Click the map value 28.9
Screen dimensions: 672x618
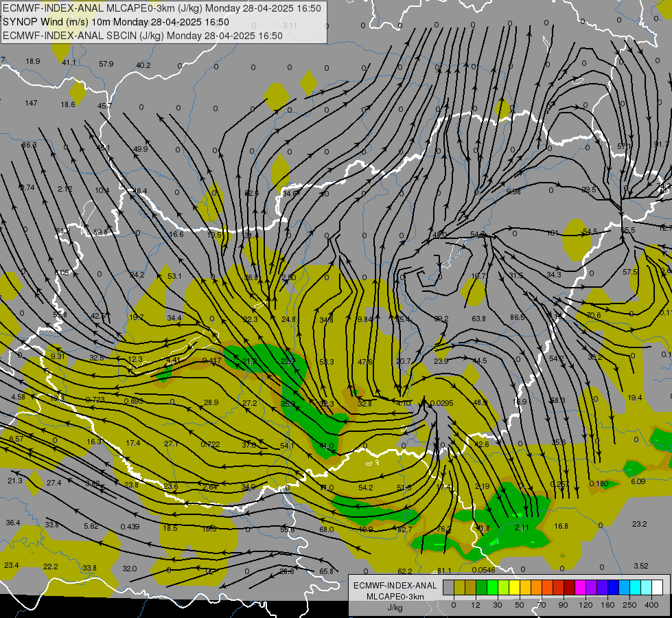point(211,402)
